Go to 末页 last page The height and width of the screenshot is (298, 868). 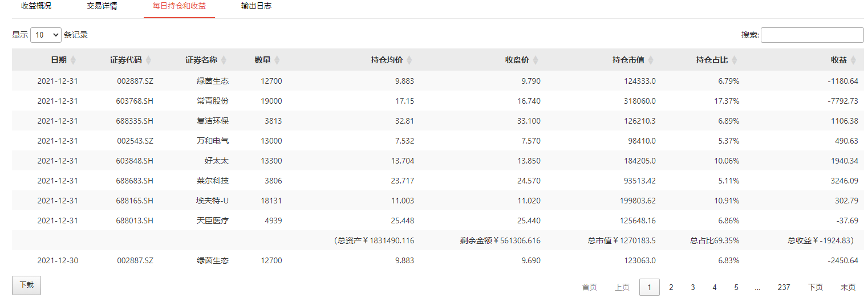(847, 287)
